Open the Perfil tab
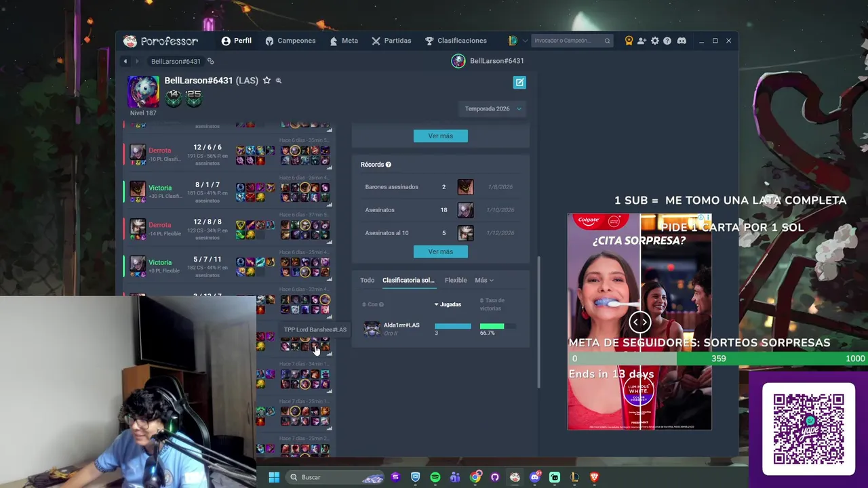Screen dimensions: 868x488 click(x=236, y=41)
